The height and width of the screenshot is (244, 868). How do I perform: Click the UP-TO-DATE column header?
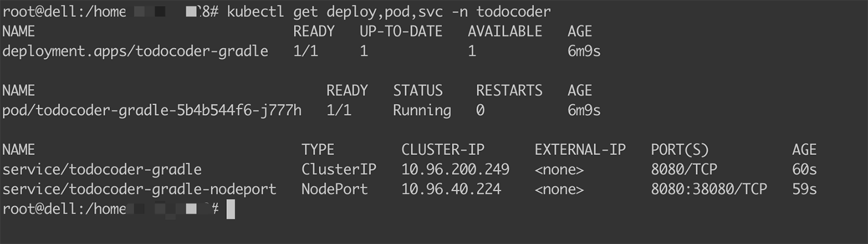(x=401, y=32)
